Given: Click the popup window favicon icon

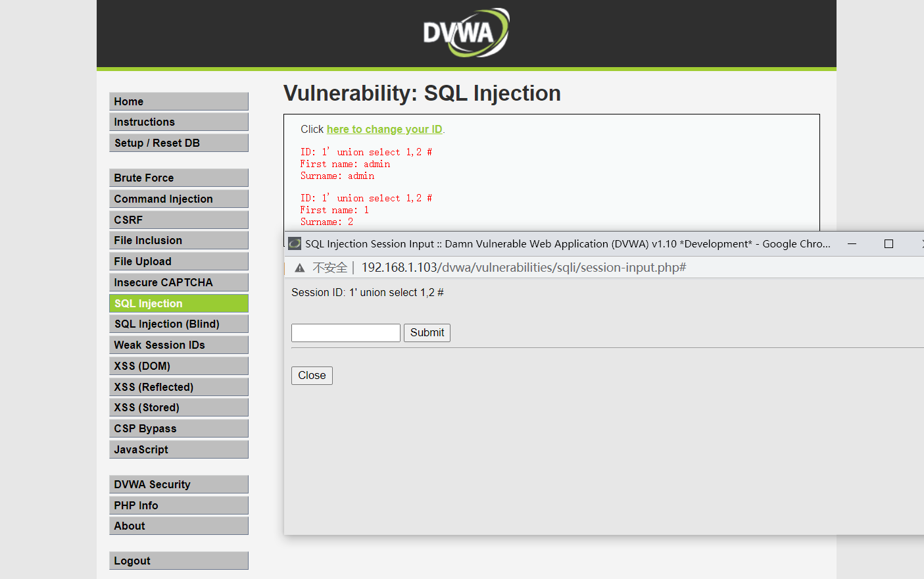Looking at the screenshot, I should (295, 243).
